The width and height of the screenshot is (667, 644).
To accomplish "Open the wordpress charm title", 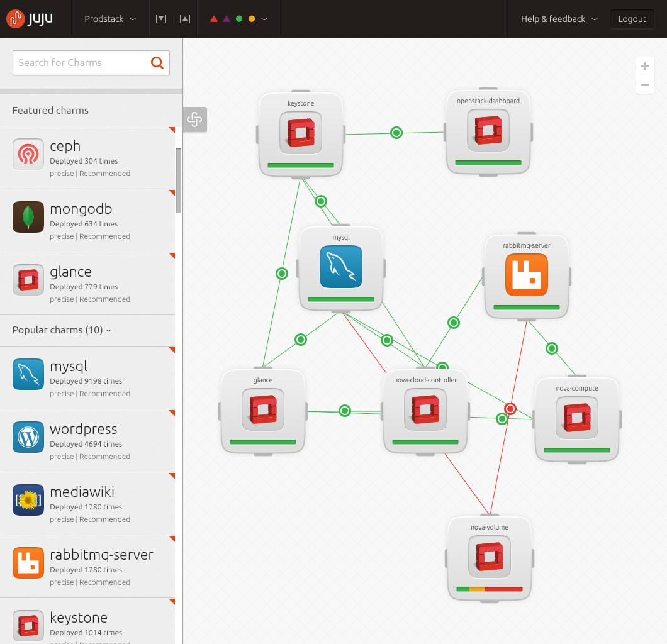I will point(83,429).
